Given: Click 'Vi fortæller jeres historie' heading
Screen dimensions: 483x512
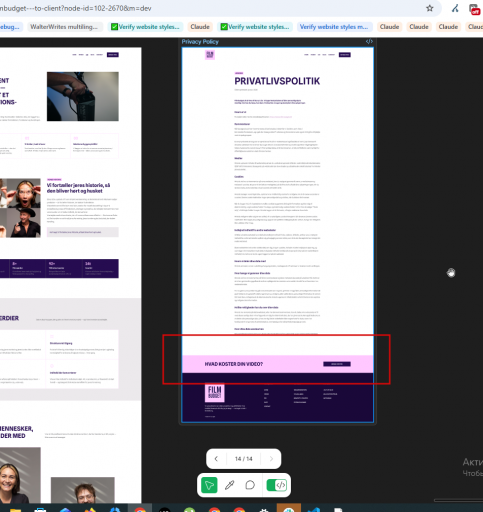Looking at the screenshot, I should (79, 188).
